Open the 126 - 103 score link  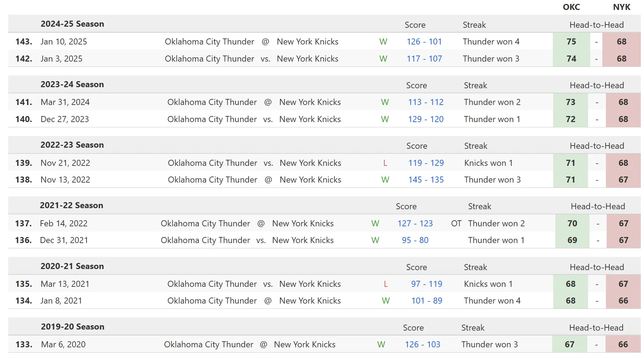coord(422,344)
